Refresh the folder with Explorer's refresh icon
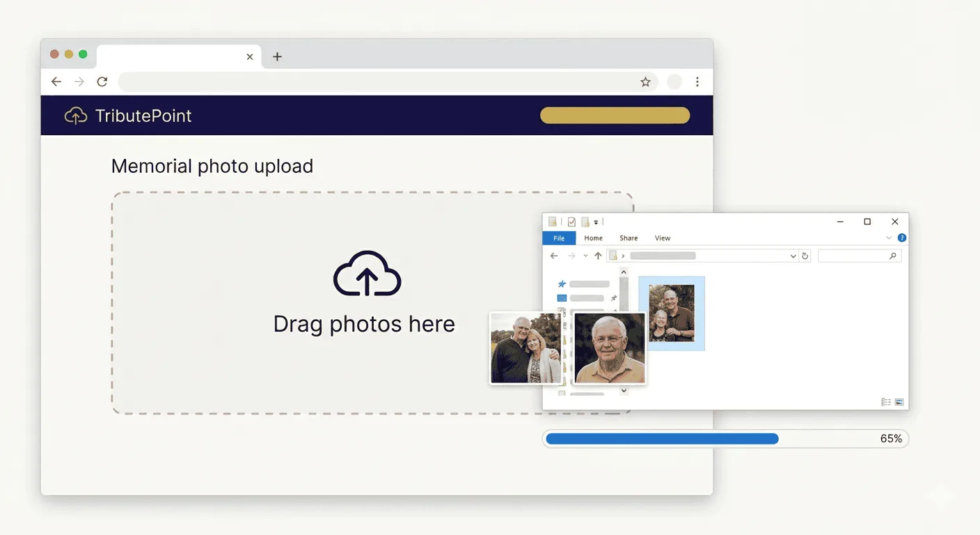Image resolution: width=980 pixels, height=535 pixels. (805, 256)
